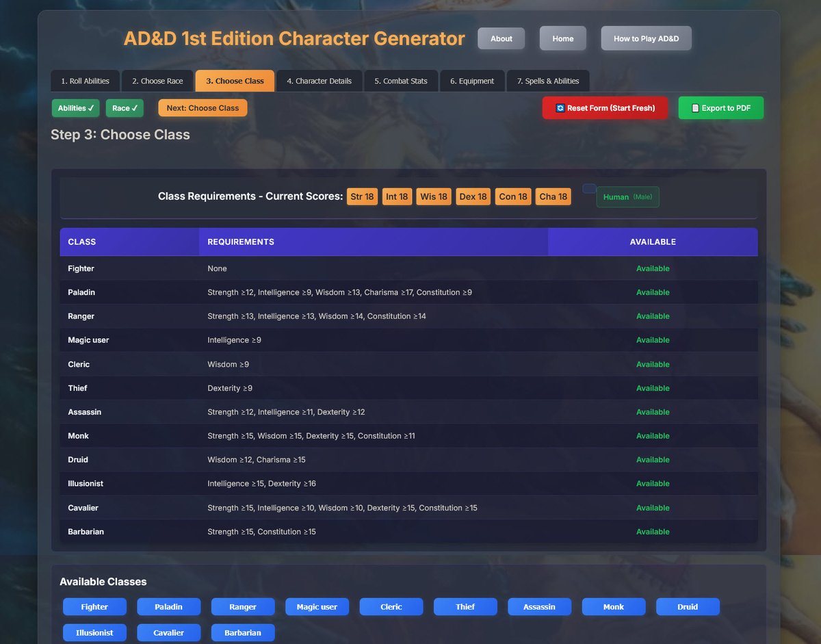Click the Cha 18 score badge
The image size is (821, 644).
click(553, 196)
